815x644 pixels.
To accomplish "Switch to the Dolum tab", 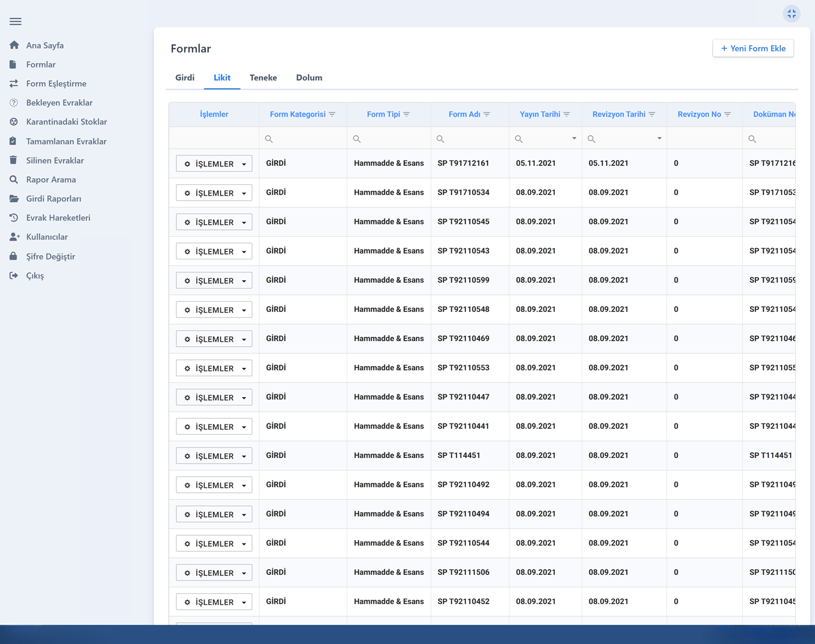I will click(309, 78).
